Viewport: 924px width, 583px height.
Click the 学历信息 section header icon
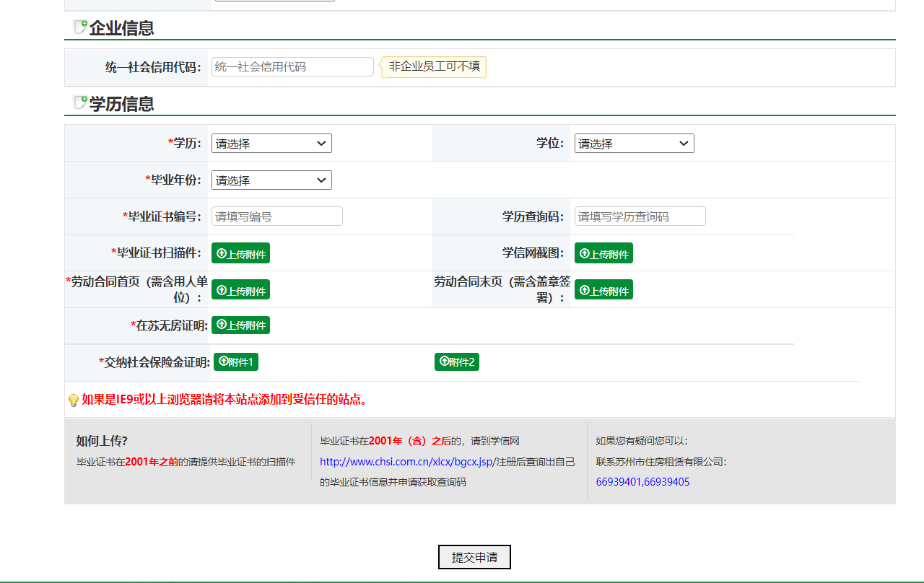click(80, 103)
